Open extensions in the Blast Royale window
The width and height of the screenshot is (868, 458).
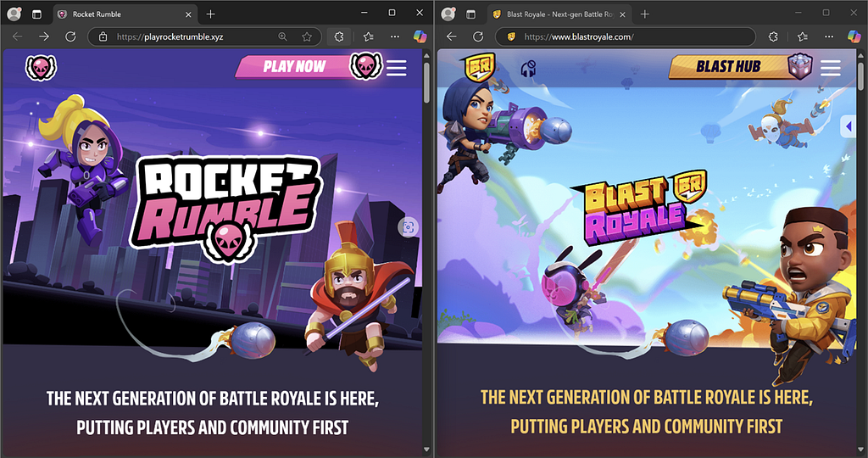(x=773, y=36)
